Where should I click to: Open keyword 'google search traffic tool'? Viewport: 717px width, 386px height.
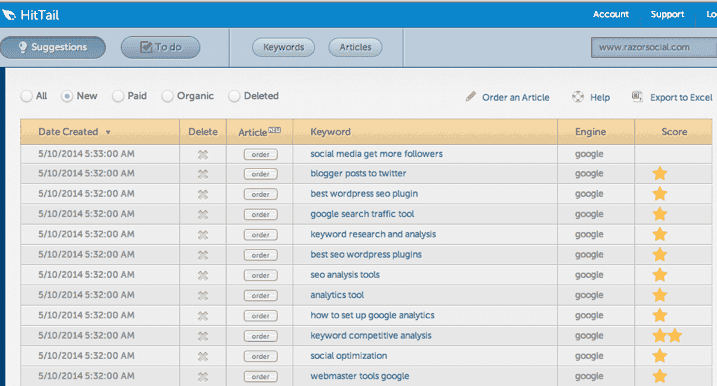(x=362, y=214)
